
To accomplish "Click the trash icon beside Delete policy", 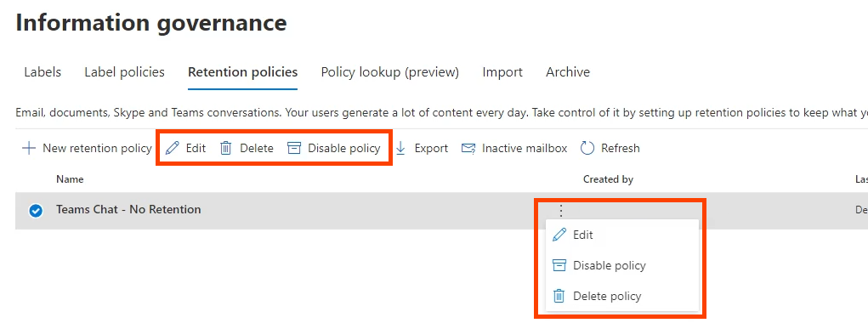I will pos(559,296).
